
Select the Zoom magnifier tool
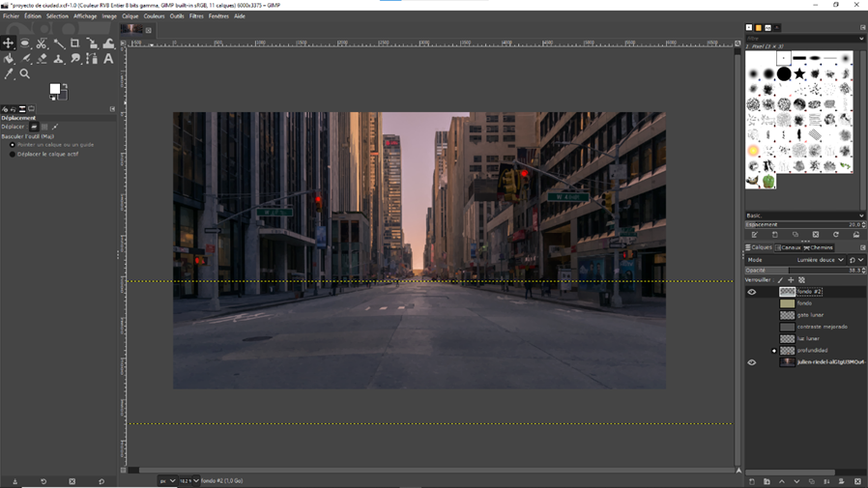point(25,74)
